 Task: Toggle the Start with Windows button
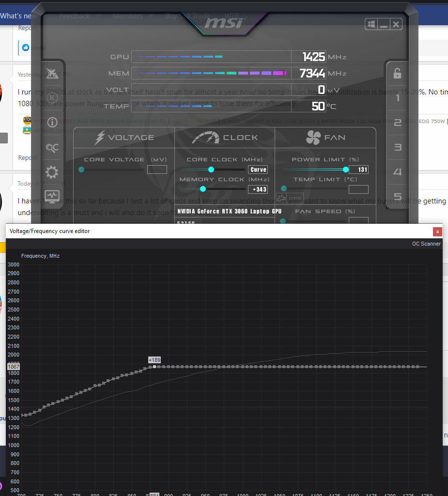coord(371,24)
